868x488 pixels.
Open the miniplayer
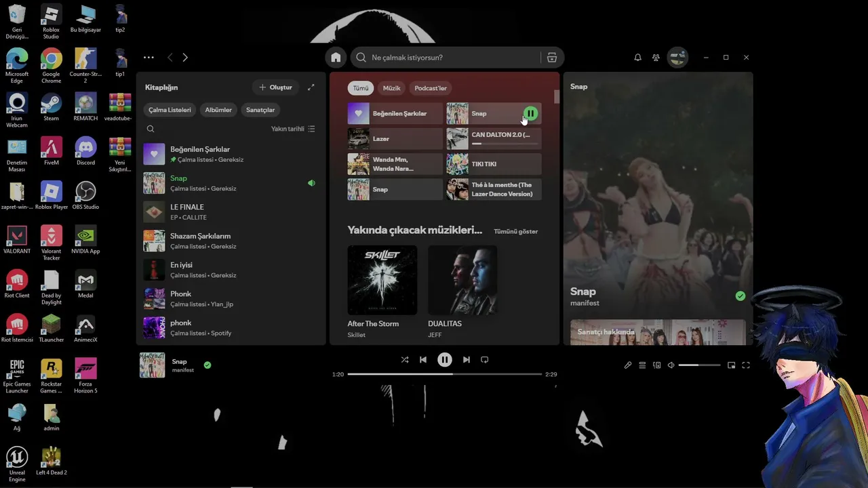click(x=731, y=365)
